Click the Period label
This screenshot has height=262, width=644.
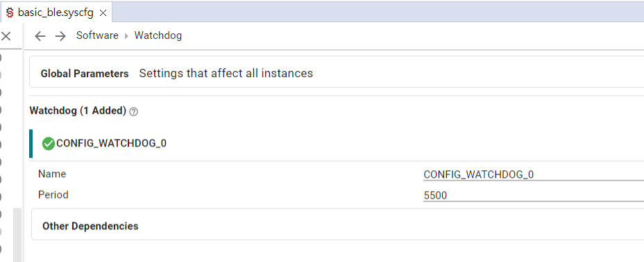pyautogui.click(x=53, y=195)
